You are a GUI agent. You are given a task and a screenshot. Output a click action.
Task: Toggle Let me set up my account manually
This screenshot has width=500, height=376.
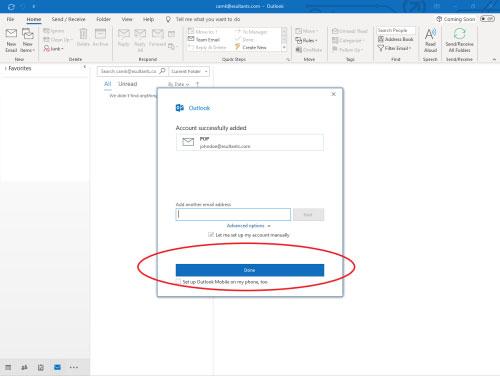[x=211, y=235]
